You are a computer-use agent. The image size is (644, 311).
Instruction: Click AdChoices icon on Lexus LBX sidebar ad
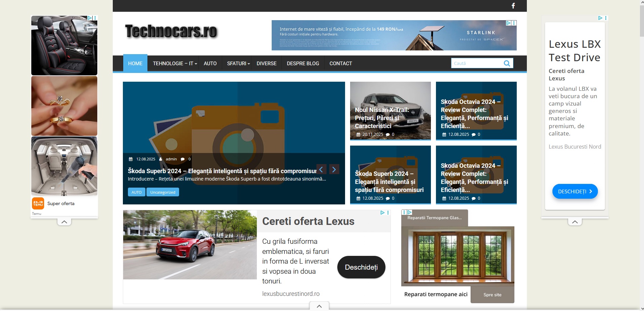click(600, 18)
